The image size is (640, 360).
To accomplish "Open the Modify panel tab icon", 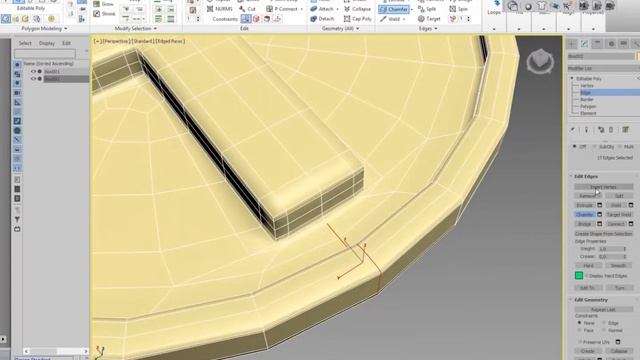I will tap(584, 44).
